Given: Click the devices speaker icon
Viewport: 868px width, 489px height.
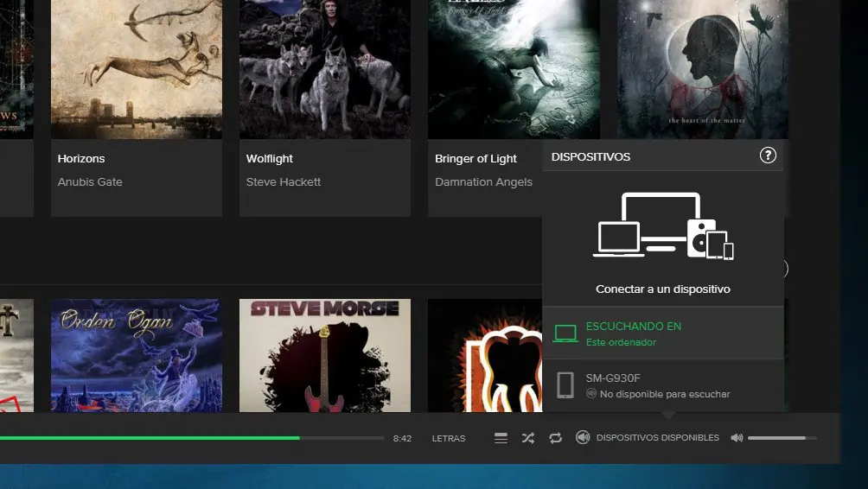Looking at the screenshot, I should [583, 437].
